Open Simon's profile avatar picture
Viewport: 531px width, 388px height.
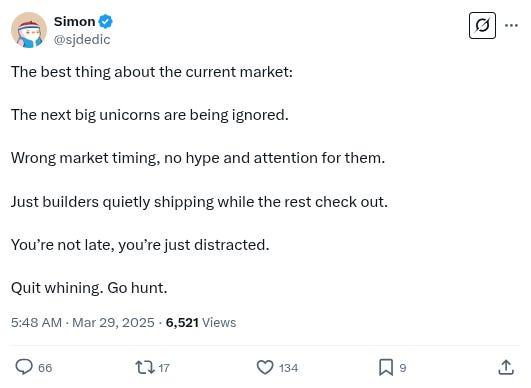coord(29,30)
